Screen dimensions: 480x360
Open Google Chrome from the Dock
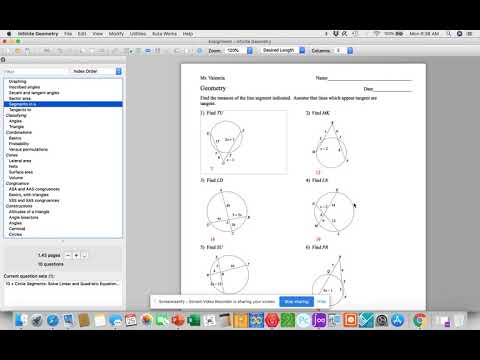[420, 320]
